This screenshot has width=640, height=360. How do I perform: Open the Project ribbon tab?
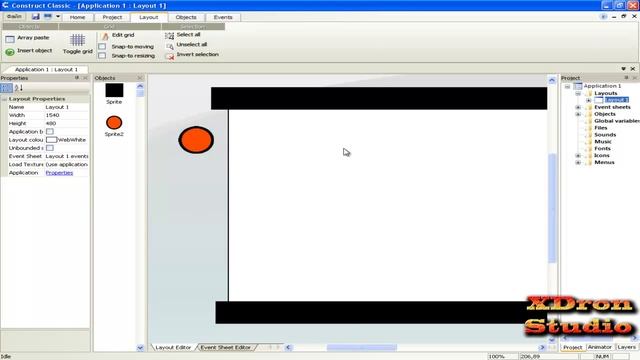click(112, 17)
